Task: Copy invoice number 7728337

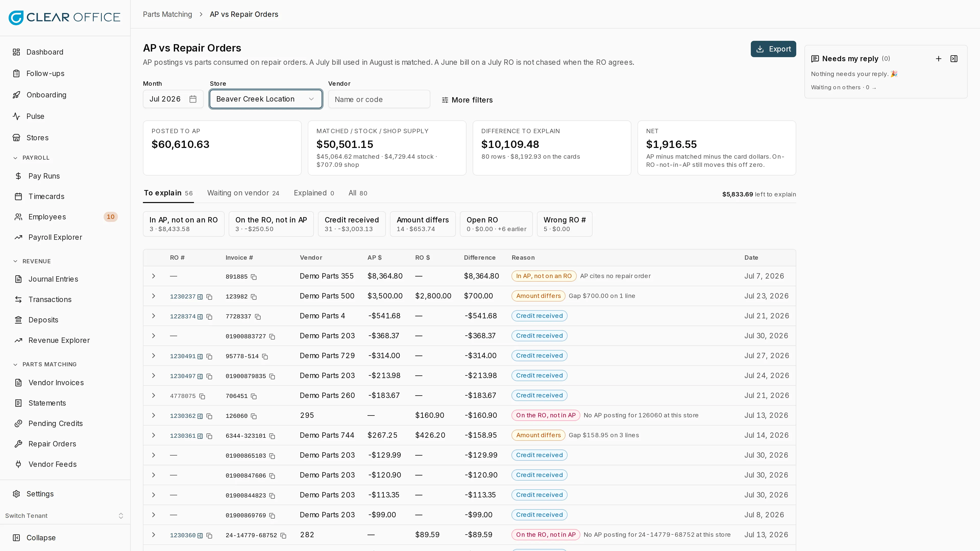Action: coord(258,317)
